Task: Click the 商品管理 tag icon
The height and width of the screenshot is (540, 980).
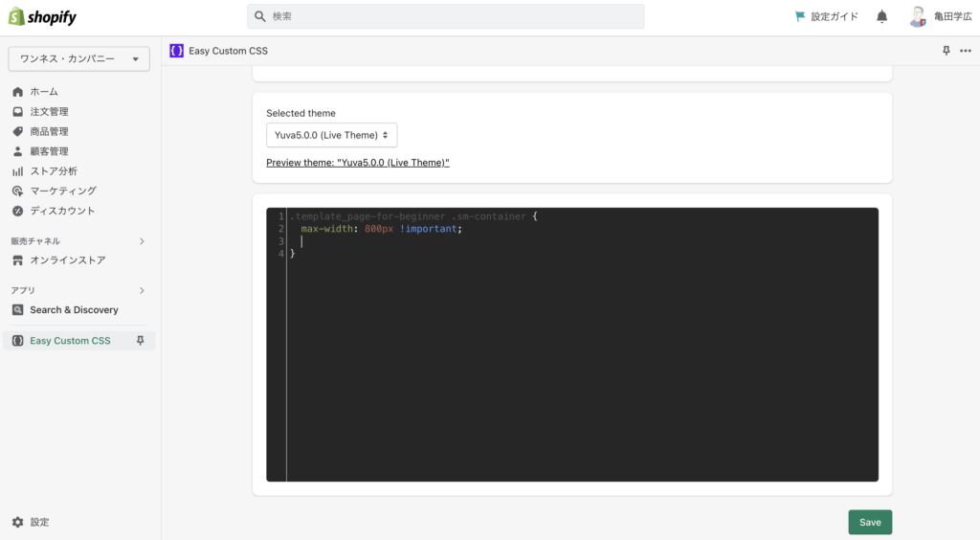Action: point(17,131)
